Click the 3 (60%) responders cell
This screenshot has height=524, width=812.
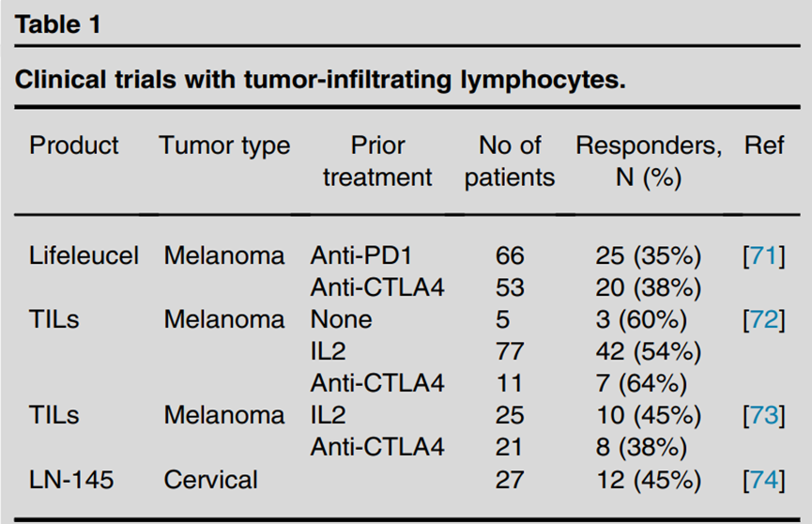pos(642,319)
